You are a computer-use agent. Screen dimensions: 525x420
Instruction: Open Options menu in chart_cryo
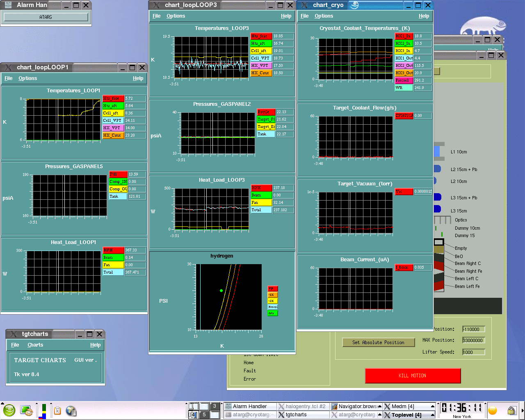[324, 16]
